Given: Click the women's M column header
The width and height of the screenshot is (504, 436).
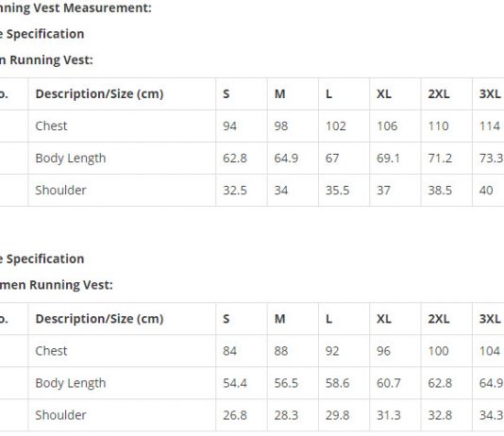Looking at the screenshot, I should (x=279, y=319).
